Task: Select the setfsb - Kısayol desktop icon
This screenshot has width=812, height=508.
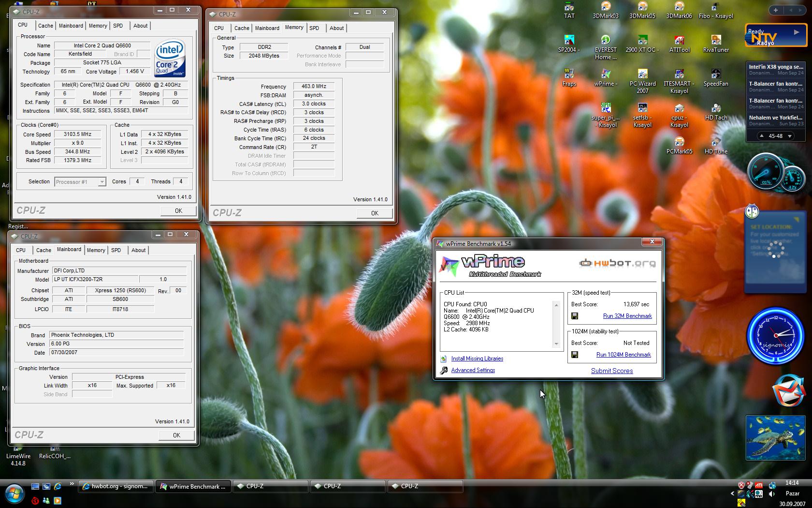Action: click(x=642, y=115)
